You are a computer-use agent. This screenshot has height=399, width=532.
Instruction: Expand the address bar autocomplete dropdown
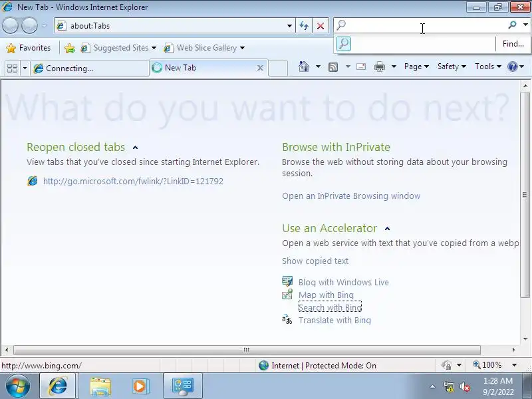[289, 26]
